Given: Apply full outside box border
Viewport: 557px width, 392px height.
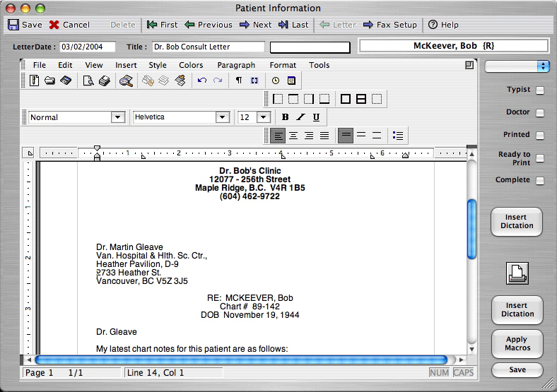Looking at the screenshot, I should (x=345, y=99).
